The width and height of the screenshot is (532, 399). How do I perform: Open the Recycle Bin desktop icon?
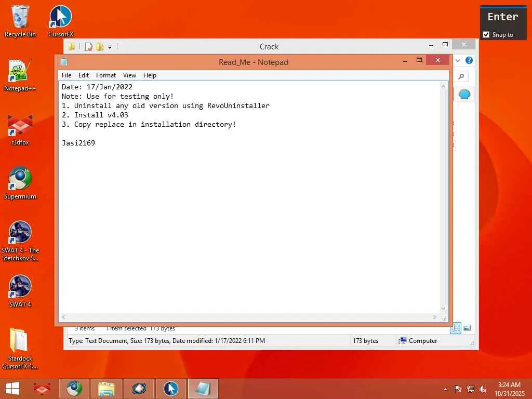tap(20, 21)
